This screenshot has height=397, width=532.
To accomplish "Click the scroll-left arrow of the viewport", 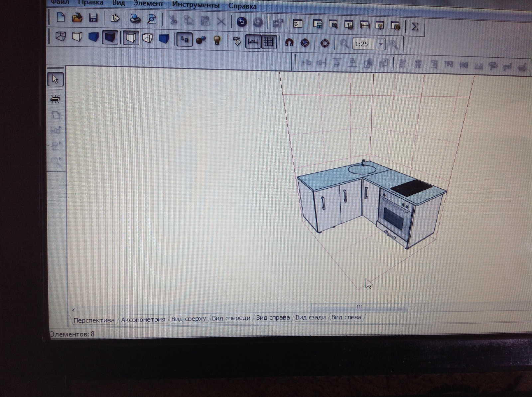I will (x=73, y=310).
